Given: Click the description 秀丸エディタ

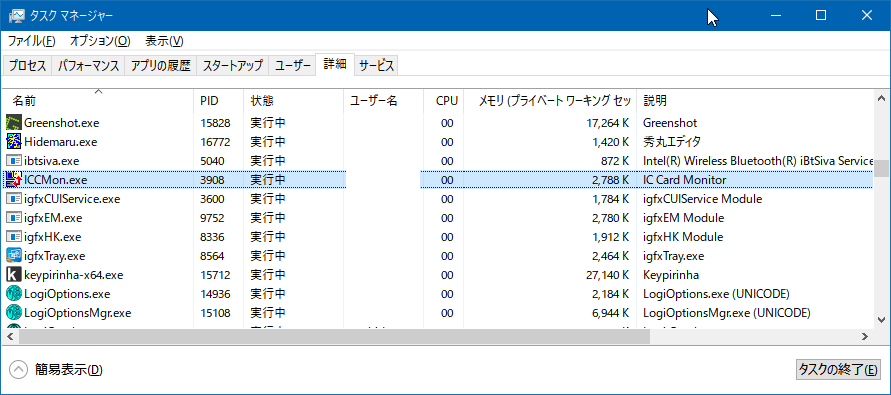Looking at the screenshot, I should [x=672, y=142].
